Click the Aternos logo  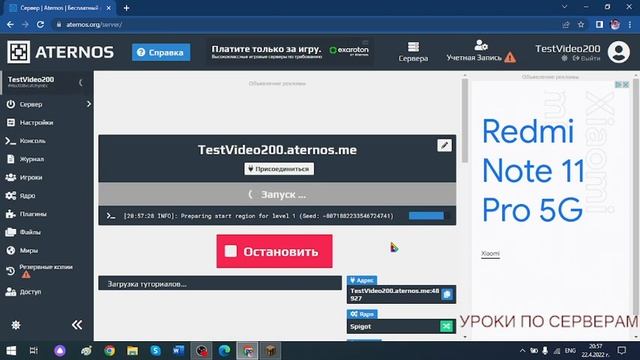coord(60,52)
